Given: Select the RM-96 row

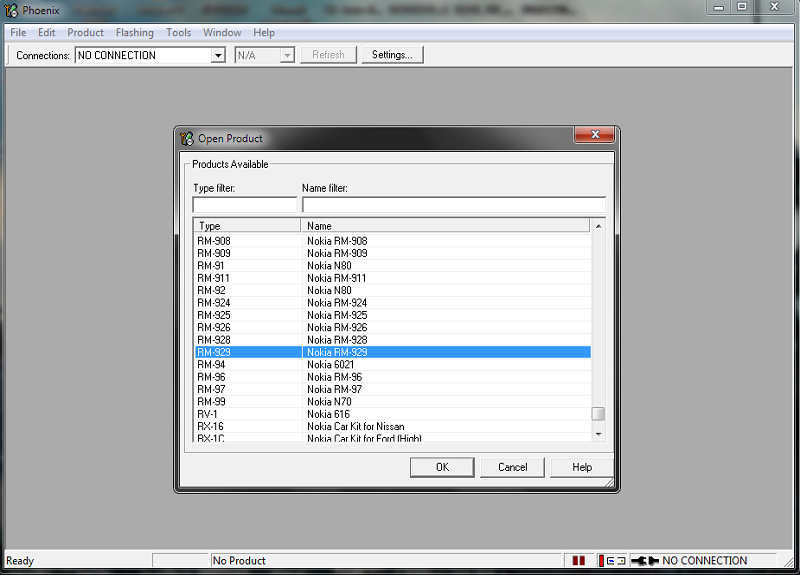Looking at the screenshot, I should [x=393, y=377].
